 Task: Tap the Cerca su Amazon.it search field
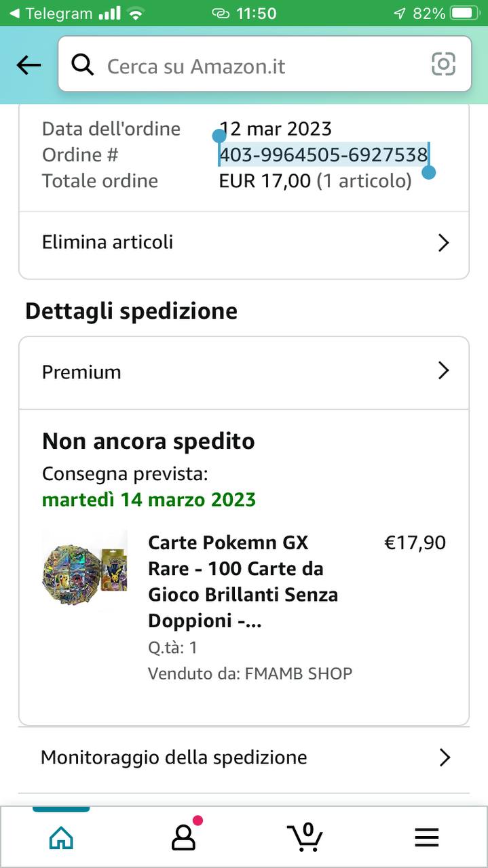258,66
